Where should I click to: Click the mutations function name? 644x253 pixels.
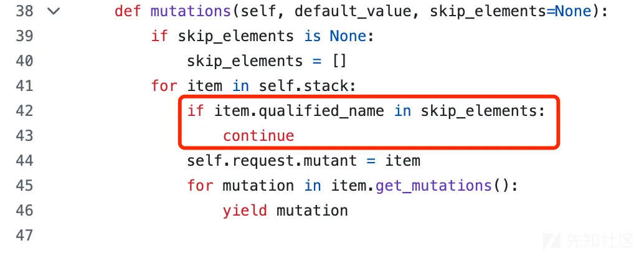tap(191, 11)
